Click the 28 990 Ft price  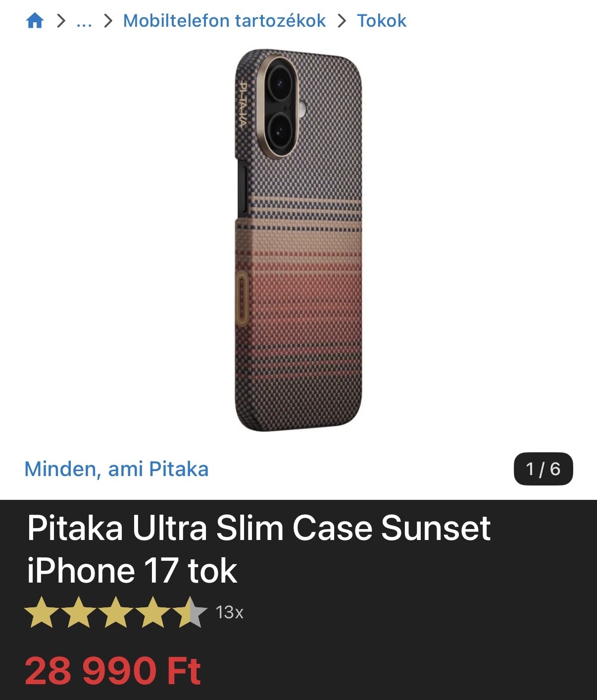click(113, 671)
